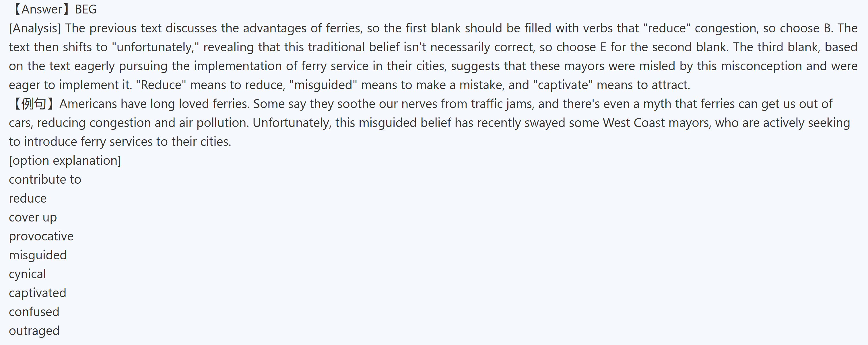Image resolution: width=868 pixels, height=345 pixels.
Task: Click the quoted word "captivate" in the analysis
Action: point(563,85)
